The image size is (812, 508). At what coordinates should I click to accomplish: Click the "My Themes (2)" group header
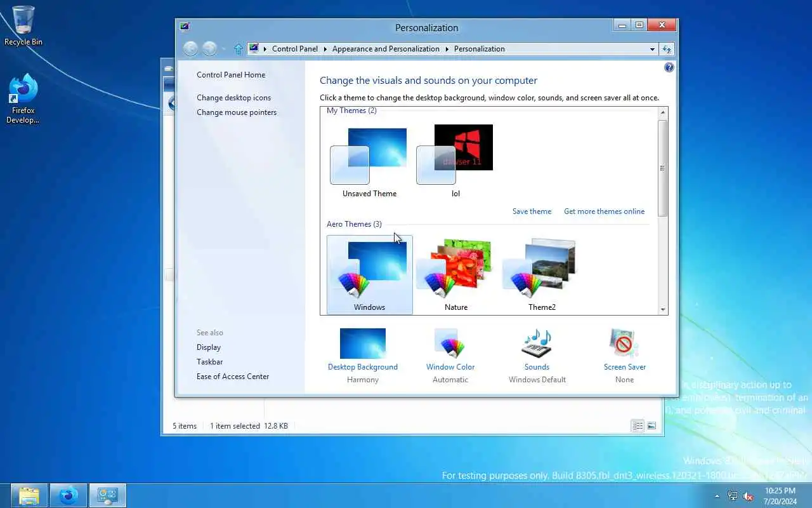coord(351,110)
